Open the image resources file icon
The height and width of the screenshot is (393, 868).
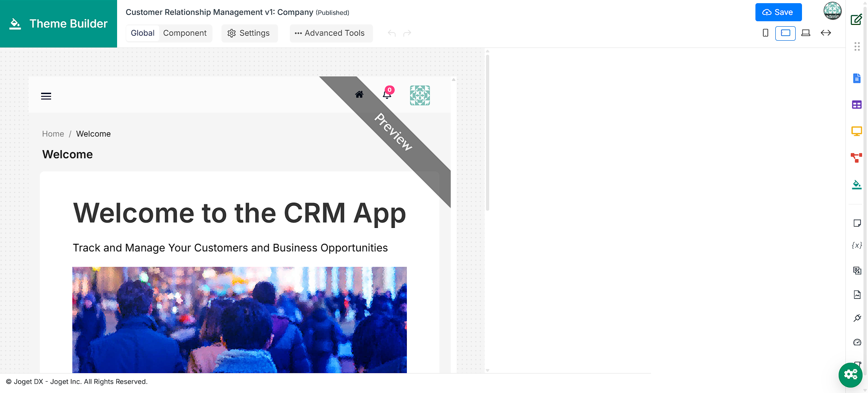click(x=857, y=294)
